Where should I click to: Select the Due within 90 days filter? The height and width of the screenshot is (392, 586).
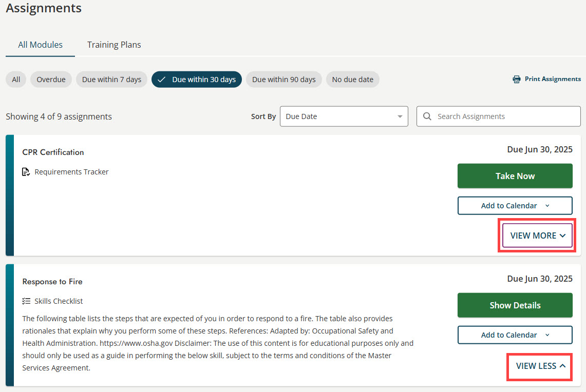[283, 79]
